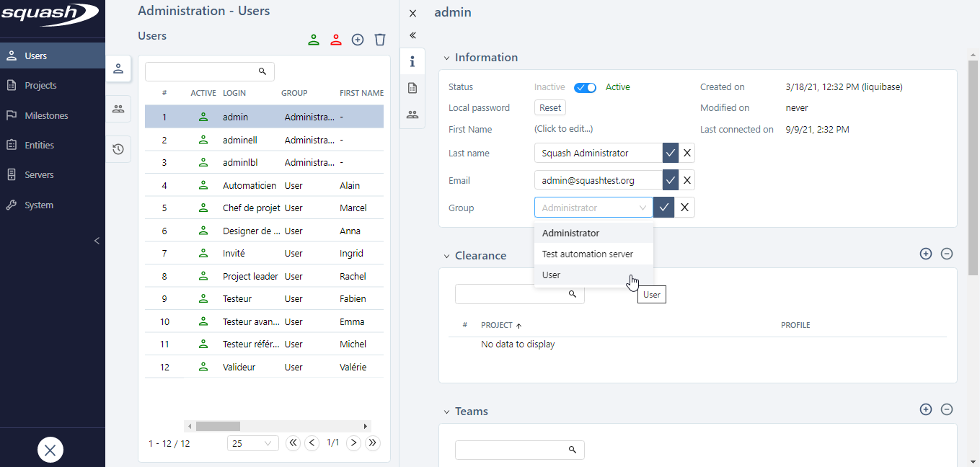The height and width of the screenshot is (467, 980).
Task: Open Milestones in the sidebar
Action: tap(46, 115)
